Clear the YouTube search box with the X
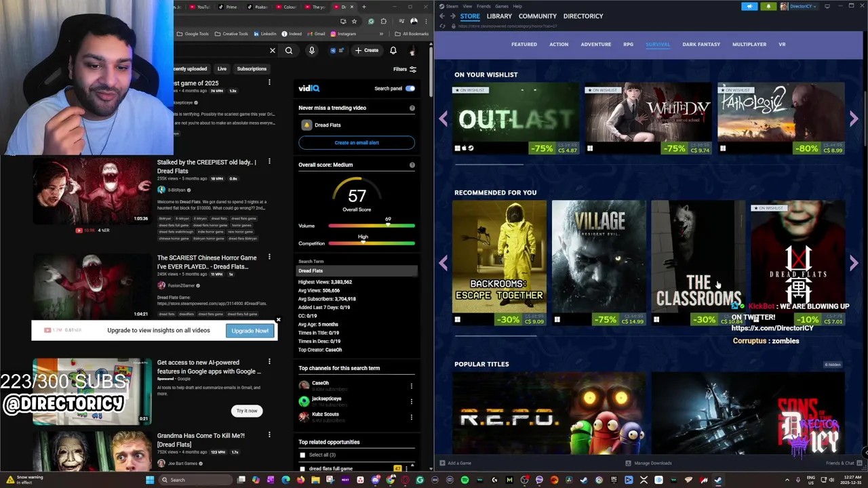This screenshot has width=868, height=488. point(273,50)
